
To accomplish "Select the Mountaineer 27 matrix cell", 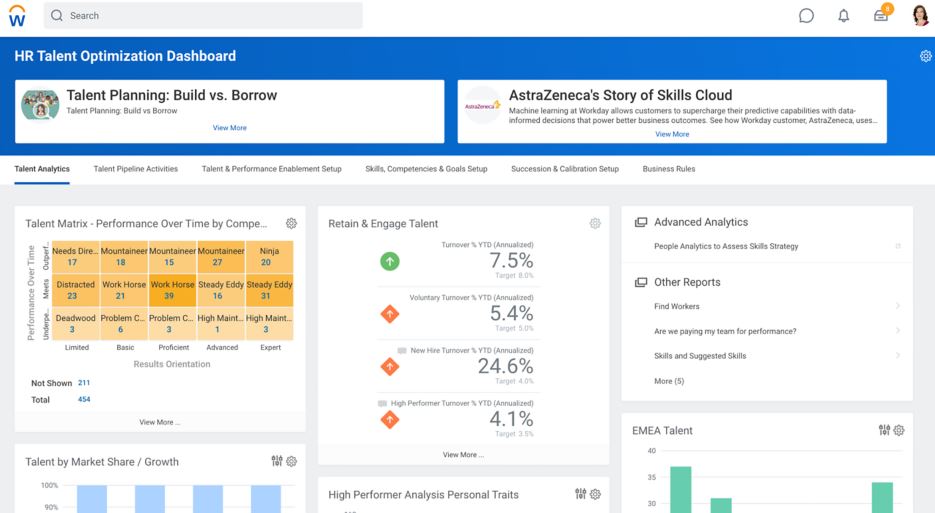I will tap(221, 256).
